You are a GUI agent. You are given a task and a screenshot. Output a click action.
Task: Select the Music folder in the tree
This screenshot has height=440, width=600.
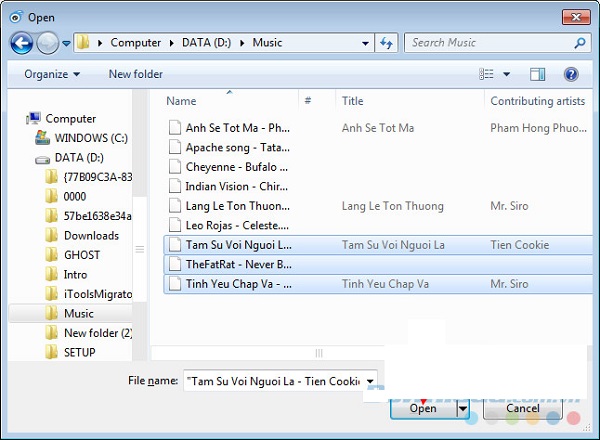point(70,313)
